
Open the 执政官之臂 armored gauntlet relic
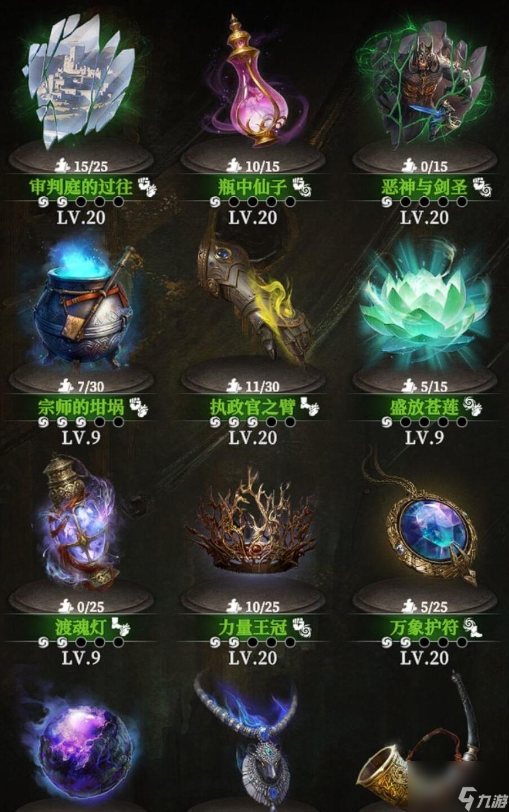[254, 299]
